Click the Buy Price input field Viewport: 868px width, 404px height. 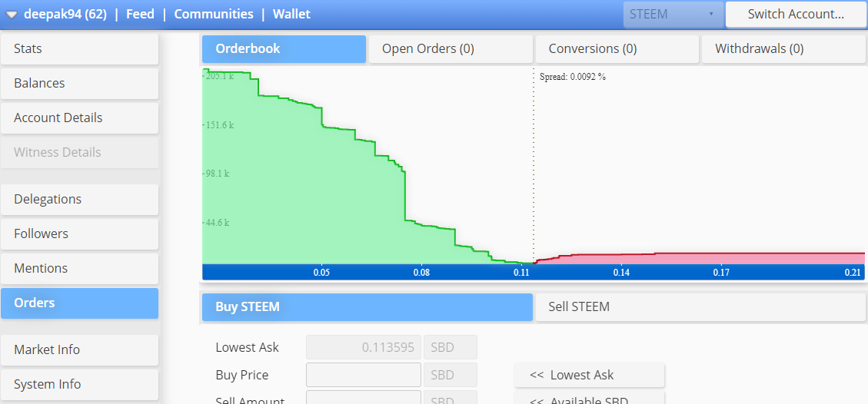[x=364, y=376]
